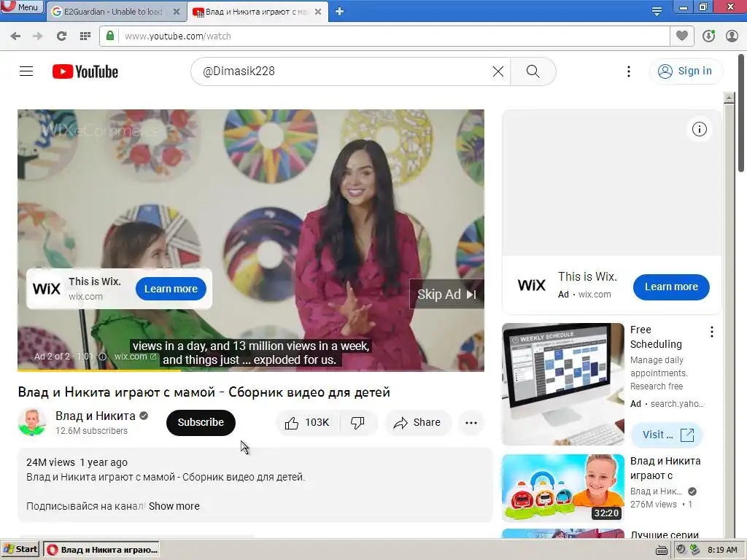
Task: Click the sidebar ad info icon
Action: pos(700,129)
